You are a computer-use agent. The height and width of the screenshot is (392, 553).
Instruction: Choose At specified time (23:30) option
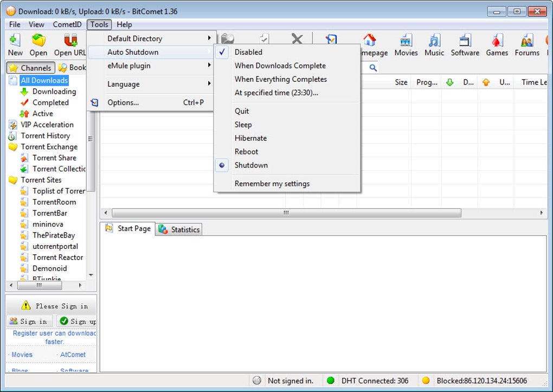click(x=287, y=93)
